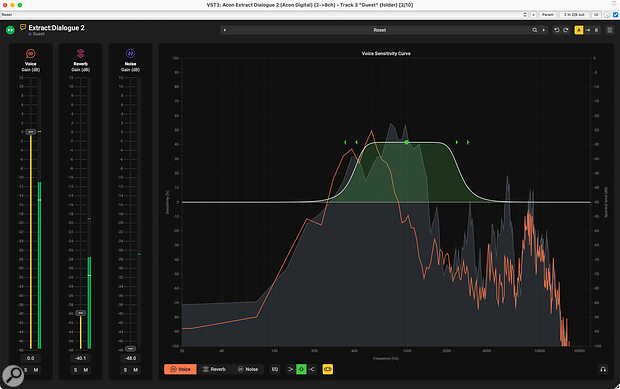Click the outer left green curve arrow handle
The height and width of the screenshot is (389, 620).
pos(345,142)
